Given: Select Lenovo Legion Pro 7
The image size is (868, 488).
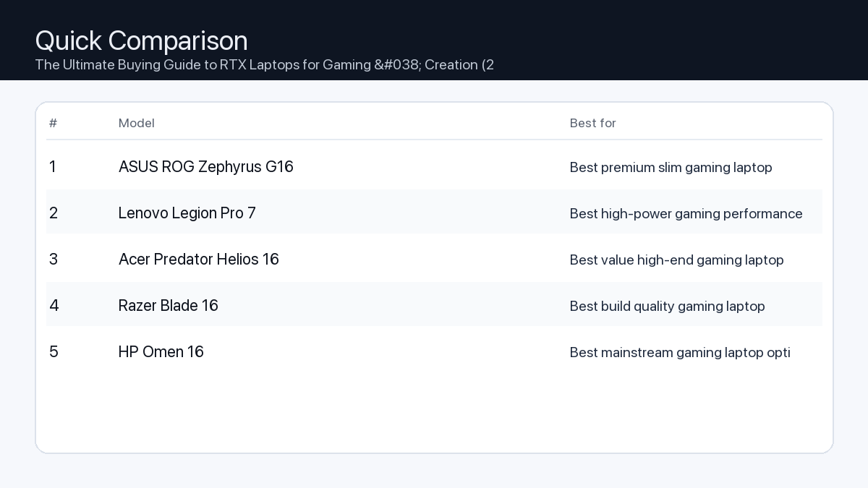Looking at the screenshot, I should 187,213.
